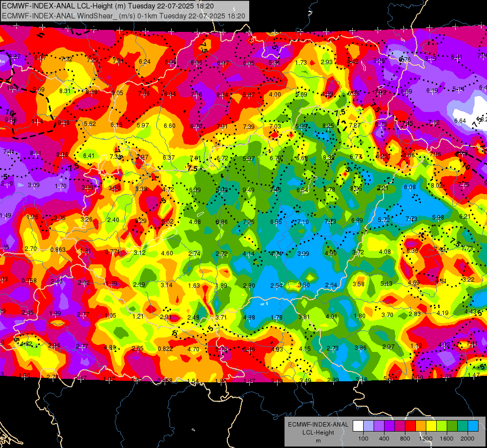Image resolution: width=487 pixels, height=448 pixels.
Task: Click the wind shear value "3.70"
Action: point(388,315)
